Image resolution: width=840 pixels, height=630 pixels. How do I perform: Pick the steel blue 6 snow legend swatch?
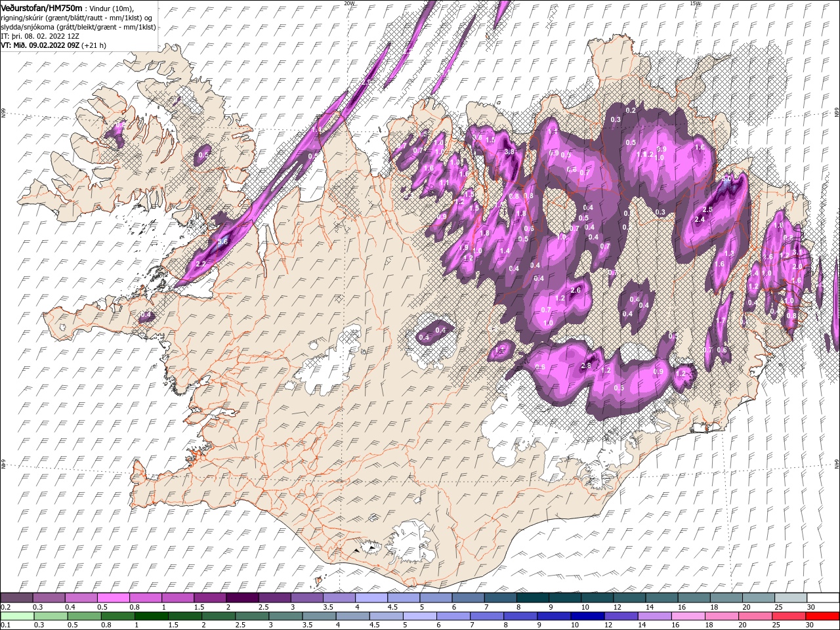pyautogui.click(x=468, y=598)
